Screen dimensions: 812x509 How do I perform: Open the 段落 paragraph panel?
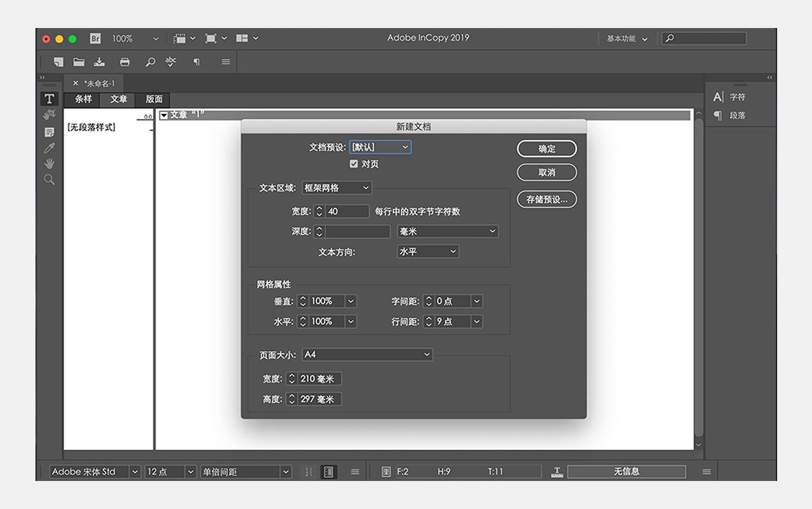point(730,116)
